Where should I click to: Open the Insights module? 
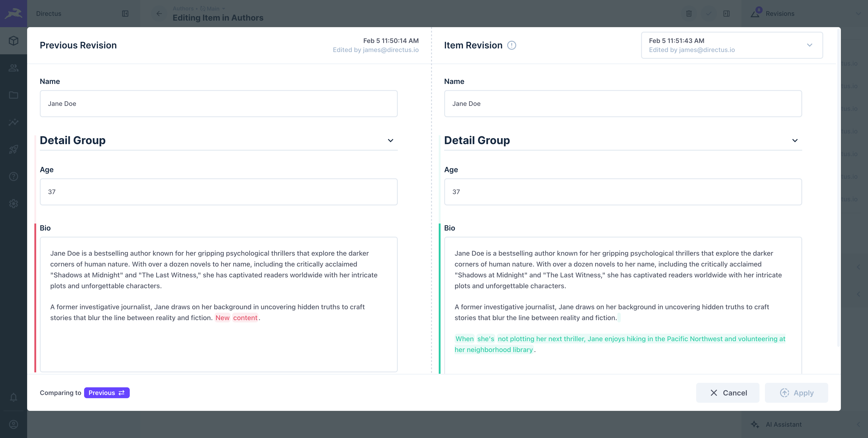[x=13, y=122]
